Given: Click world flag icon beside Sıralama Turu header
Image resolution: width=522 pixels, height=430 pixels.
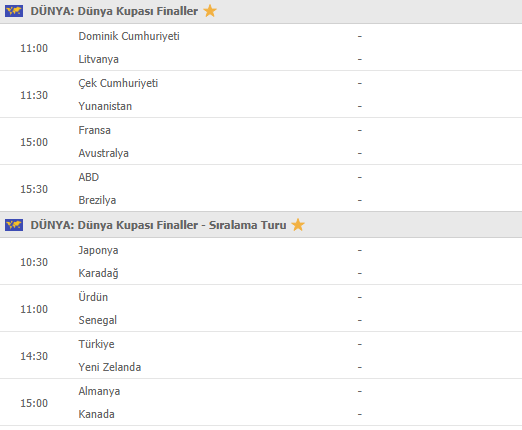Looking at the screenshot, I should click(14, 225).
